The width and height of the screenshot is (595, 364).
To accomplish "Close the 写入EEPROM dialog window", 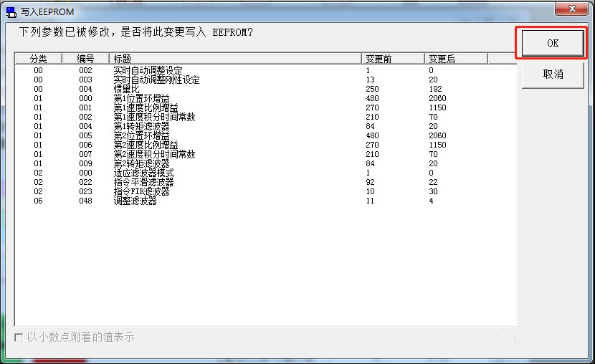I will tap(572, 9).
